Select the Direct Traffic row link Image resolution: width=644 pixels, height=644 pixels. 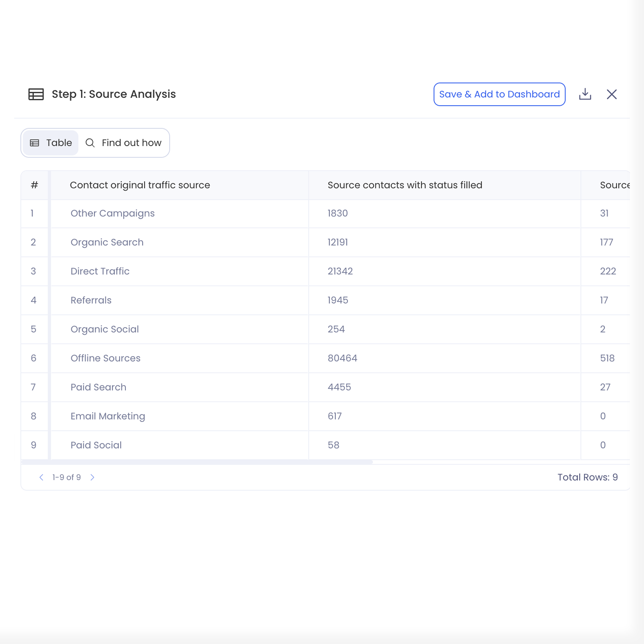[100, 271]
